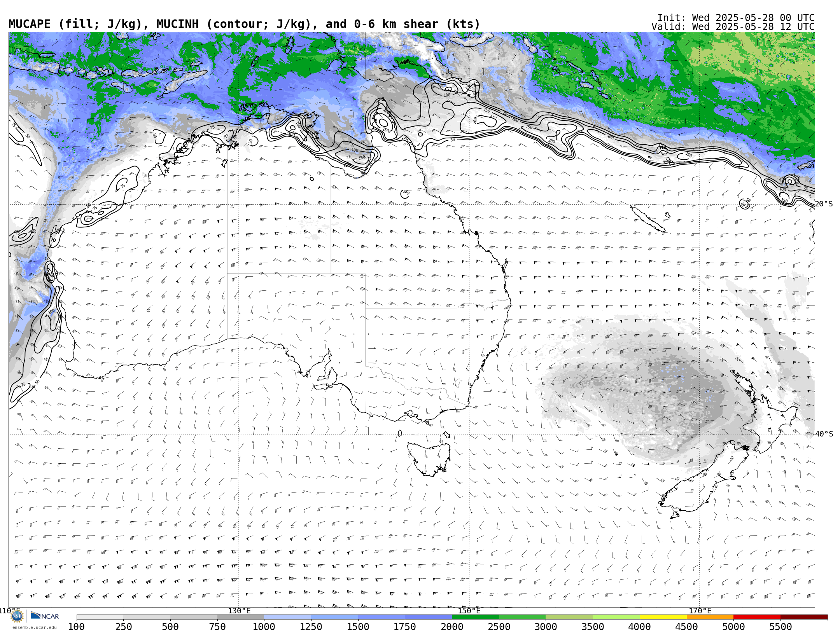Choose the light gray 100–250 colorbar segment
The image size is (840, 632).
pyautogui.click(x=100, y=617)
